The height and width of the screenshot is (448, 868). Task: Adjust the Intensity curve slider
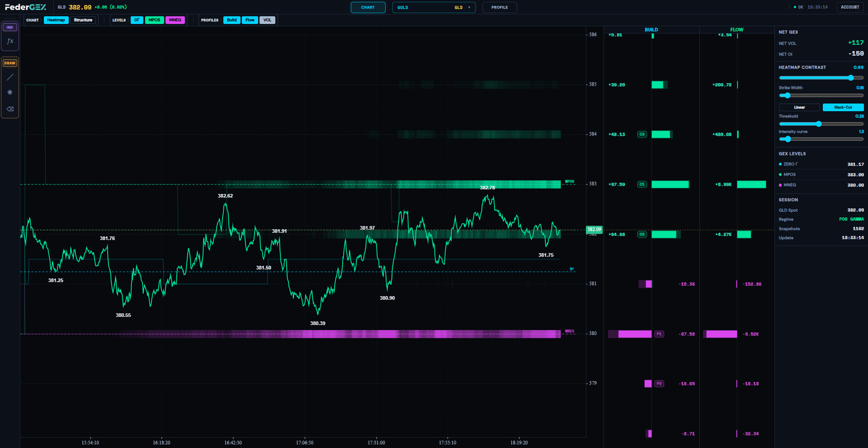[x=821, y=139]
